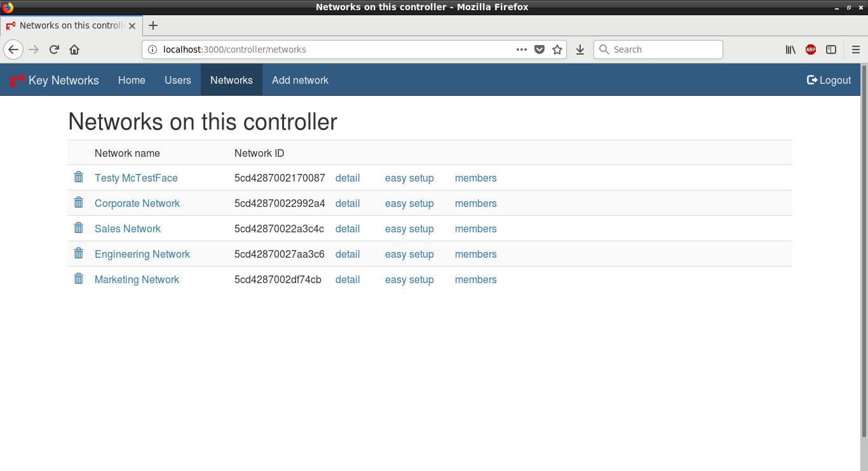Click trash icon beside Engineering Network
868x471 pixels.
pos(78,253)
